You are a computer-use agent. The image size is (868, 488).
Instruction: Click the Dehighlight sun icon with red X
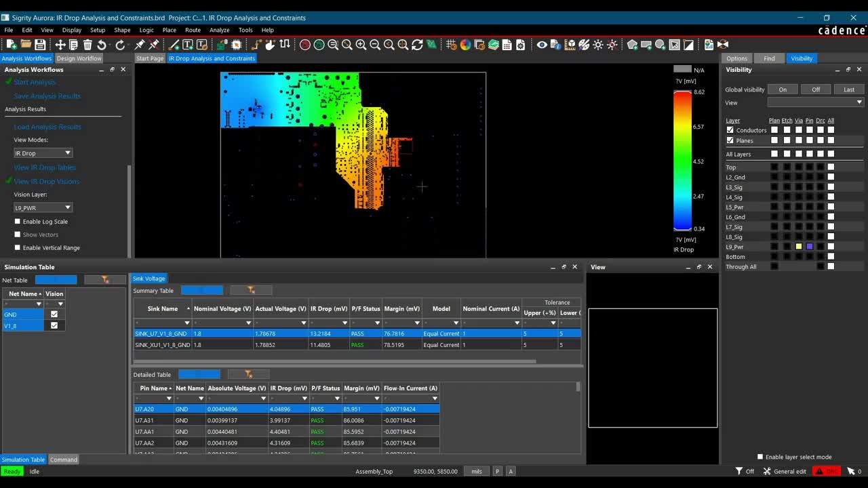tap(612, 45)
